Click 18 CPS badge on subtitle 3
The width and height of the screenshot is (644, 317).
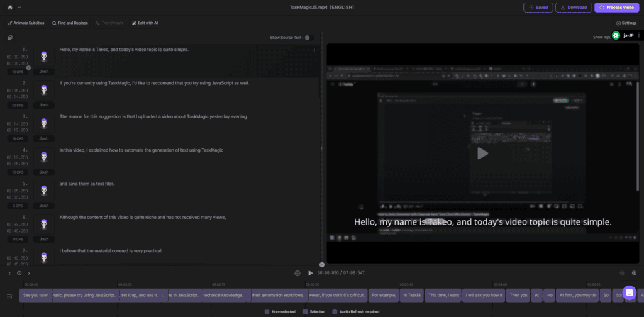(x=18, y=139)
